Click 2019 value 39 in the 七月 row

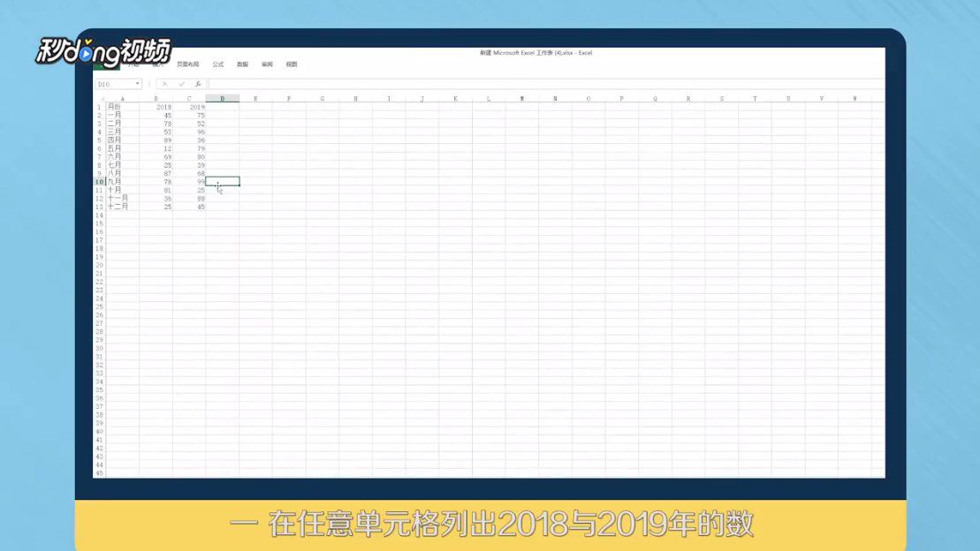(x=189, y=165)
